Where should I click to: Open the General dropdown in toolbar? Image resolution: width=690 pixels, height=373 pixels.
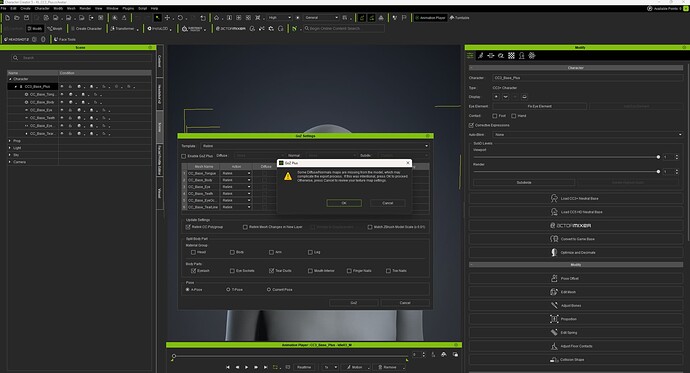pos(321,18)
